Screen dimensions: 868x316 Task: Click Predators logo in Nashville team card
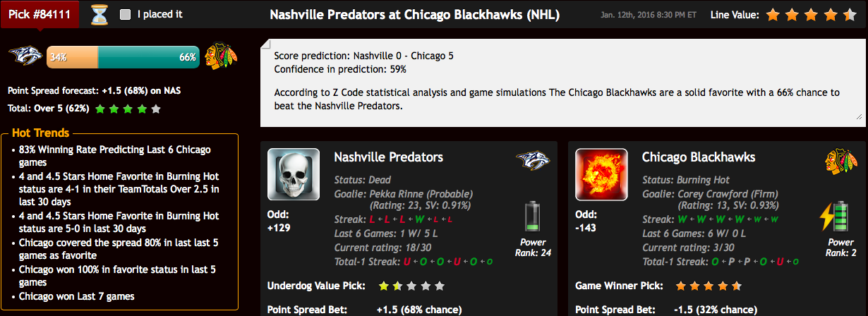coord(533,160)
